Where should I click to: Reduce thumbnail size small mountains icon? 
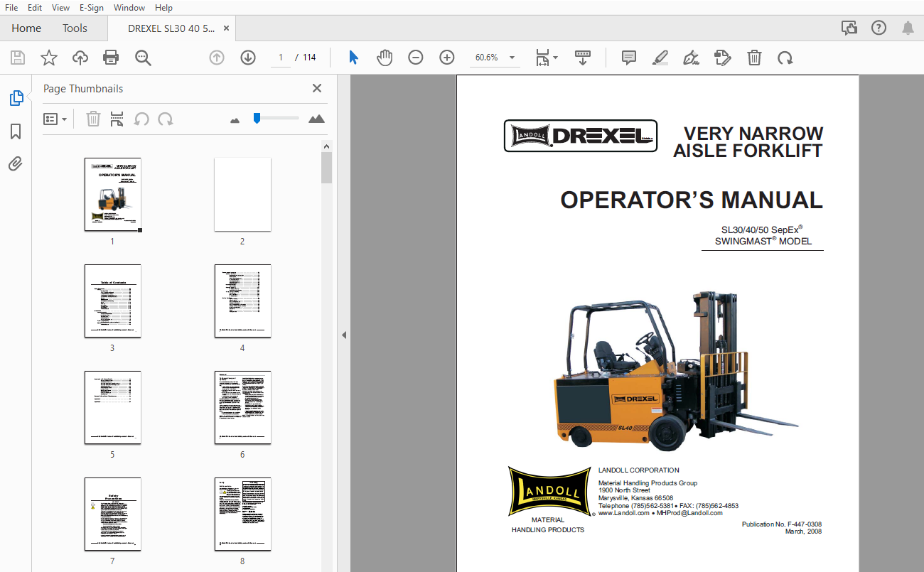[x=235, y=120]
